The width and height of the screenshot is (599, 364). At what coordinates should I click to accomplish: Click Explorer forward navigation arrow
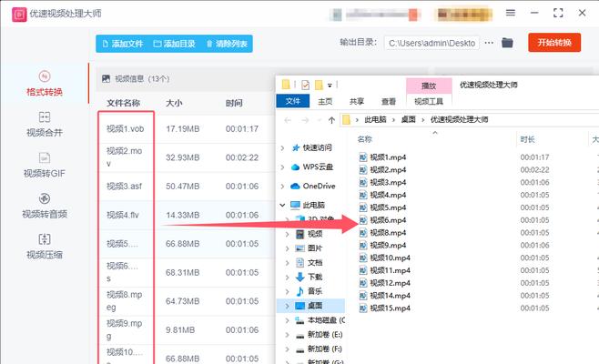click(305, 120)
